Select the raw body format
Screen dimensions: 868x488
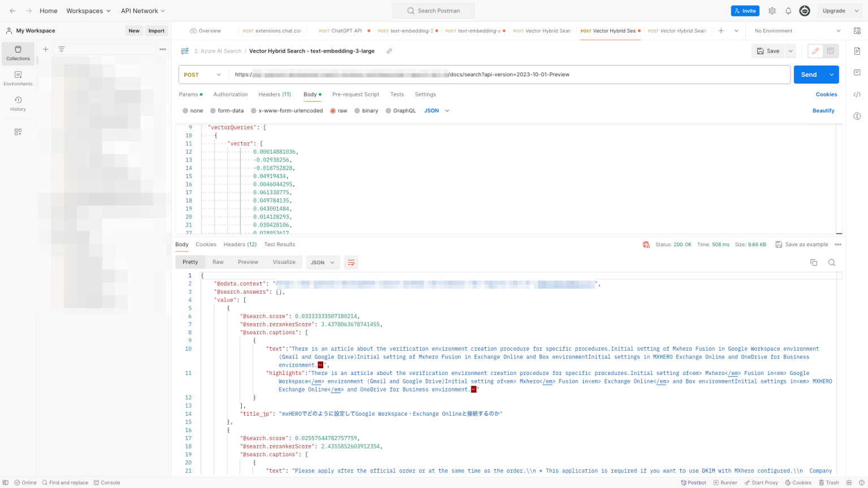click(x=338, y=110)
